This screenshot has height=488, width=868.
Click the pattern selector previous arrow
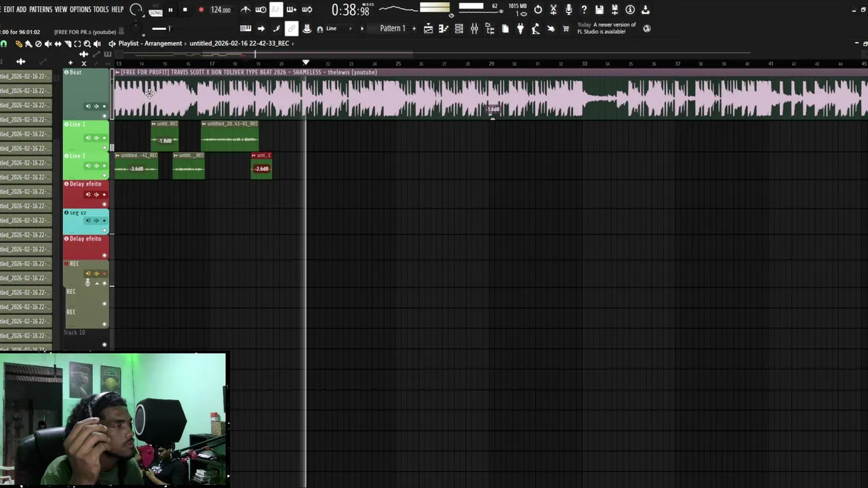[x=361, y=28]
